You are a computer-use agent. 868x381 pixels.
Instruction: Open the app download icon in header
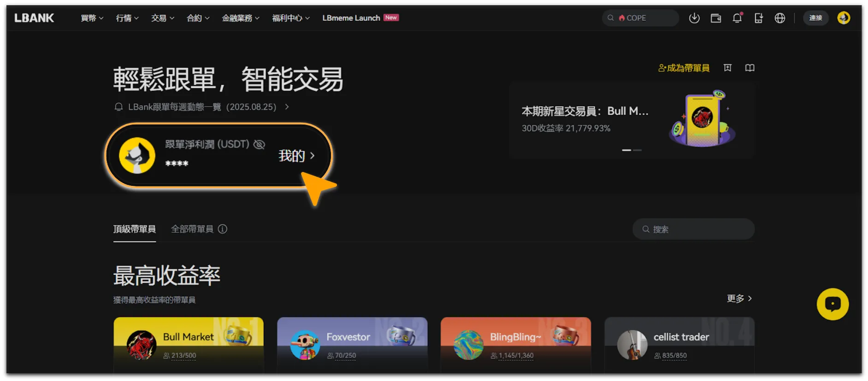[694, 18]
